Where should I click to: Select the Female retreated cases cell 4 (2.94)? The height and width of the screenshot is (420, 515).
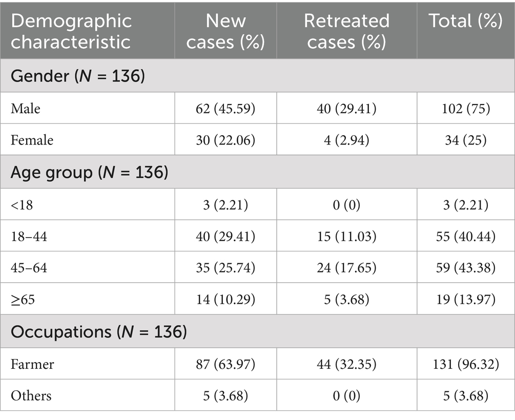click(346, 140)
